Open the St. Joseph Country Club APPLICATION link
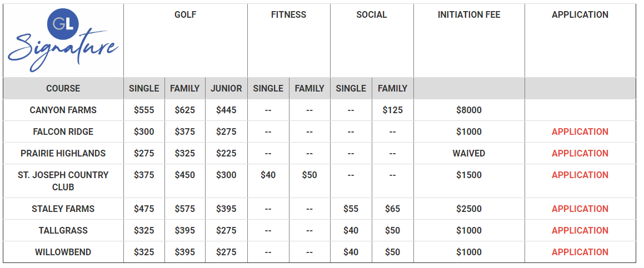The width and height of the screenshot is (644, 268). 580,175
